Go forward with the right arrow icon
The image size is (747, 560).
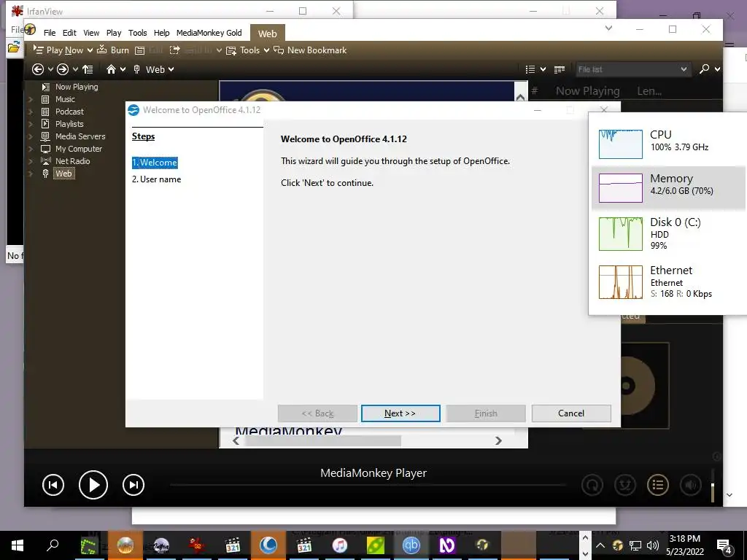(x=63, y=69)
